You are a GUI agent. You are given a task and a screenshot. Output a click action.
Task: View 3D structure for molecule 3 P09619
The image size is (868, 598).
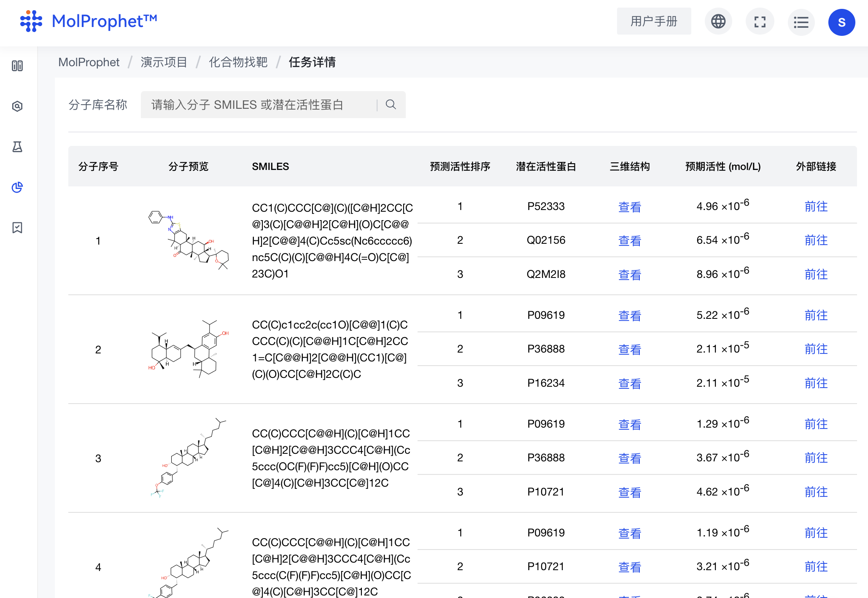point(630,424)
